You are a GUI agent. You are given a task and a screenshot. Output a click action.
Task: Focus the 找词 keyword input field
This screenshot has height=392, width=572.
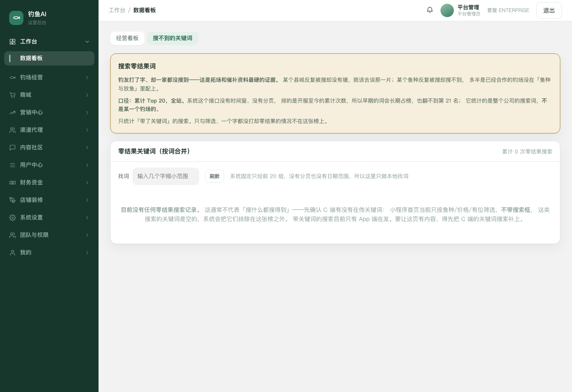166,176
